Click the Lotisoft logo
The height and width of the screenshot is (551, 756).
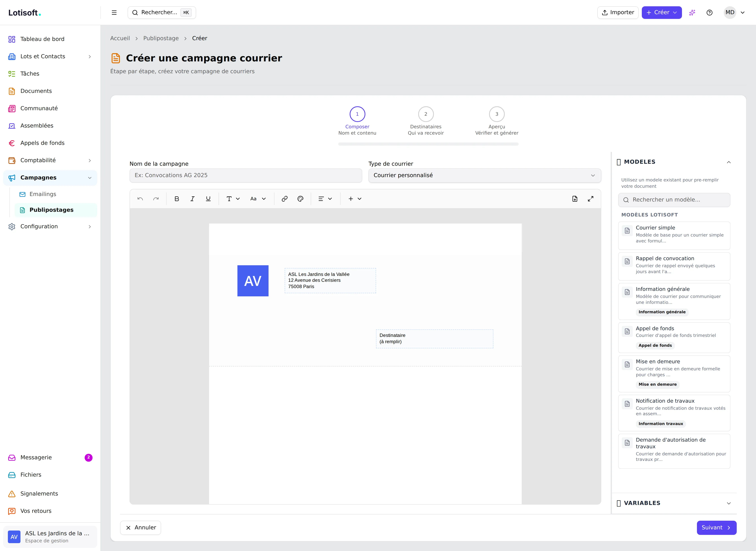pos(25,13)
